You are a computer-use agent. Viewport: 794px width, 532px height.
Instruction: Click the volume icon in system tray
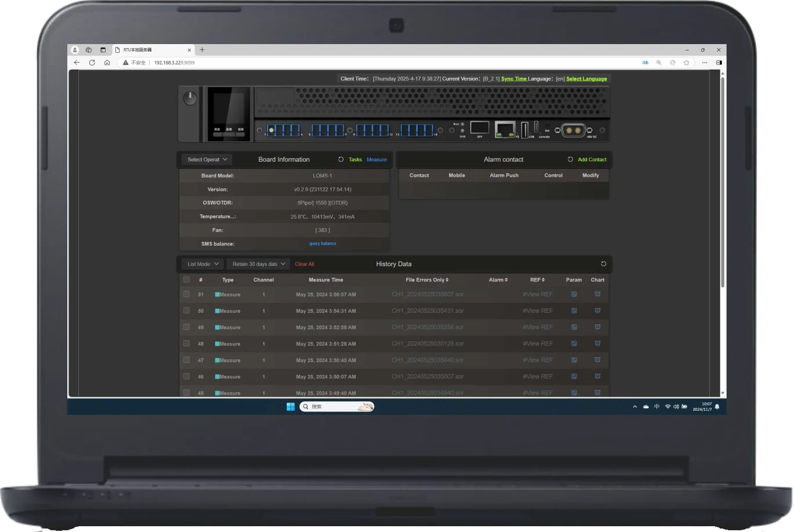[x=676, y=407]
